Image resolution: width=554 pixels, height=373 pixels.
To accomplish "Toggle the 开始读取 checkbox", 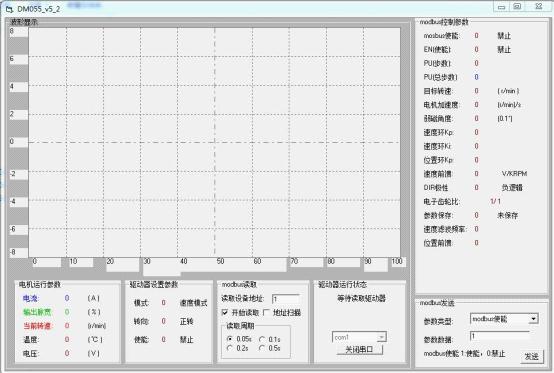I will pos(225,312).
